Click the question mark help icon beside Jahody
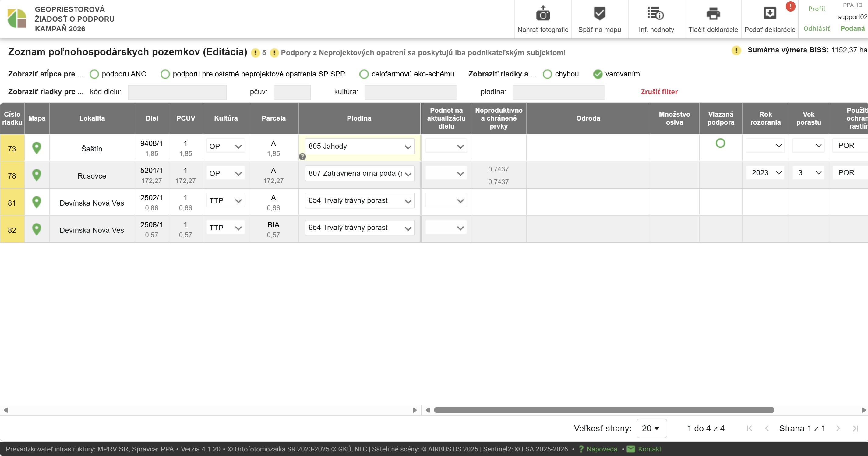 (302, 157)
